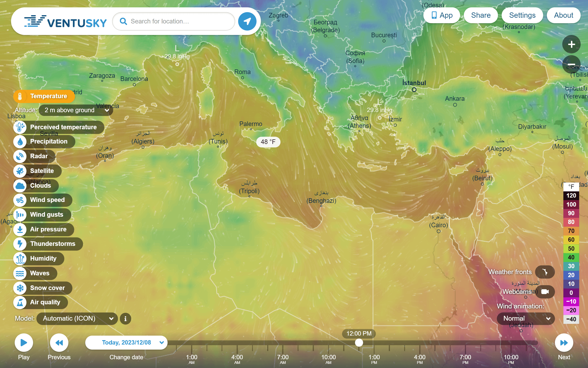Click the App label in the App button
Screen dimensions: 588x368
[x=446, y=15]
